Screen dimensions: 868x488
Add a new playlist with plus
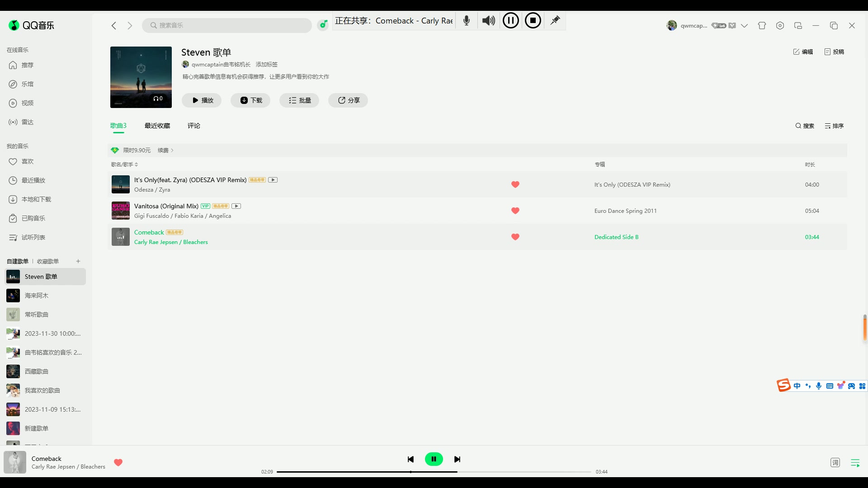(78, 261)
